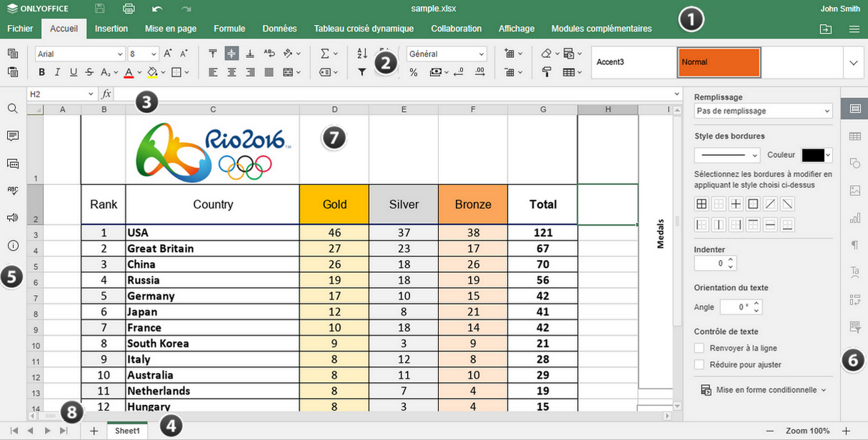Apply a filter using the funnel icon
This screenshot has width=868, height=440.
[x=361, y=71]
